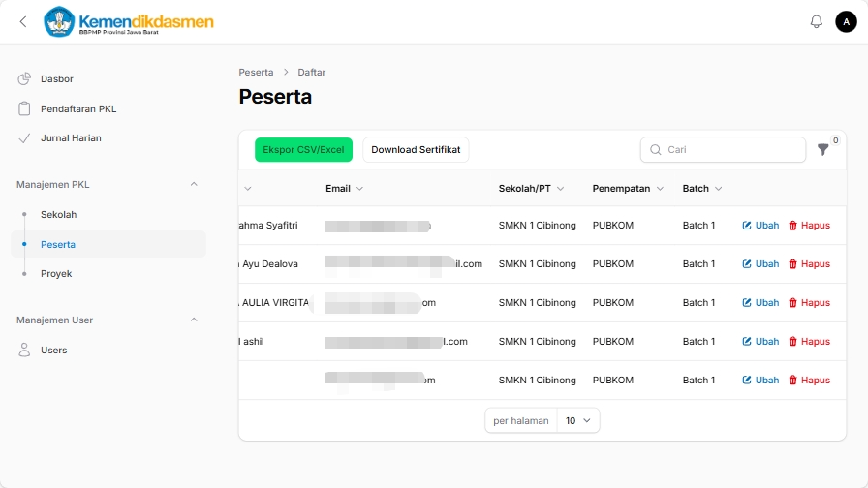This screenshot has height=488, width=868.
Task: Sort by Penempatan column
Action: (628, 189)
